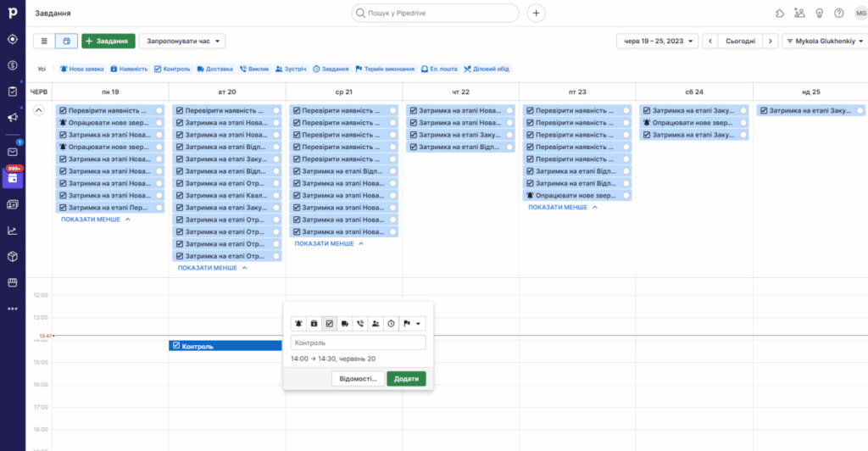This screenshot has height=451, width=868.
Task: Click the green 'Додати' button
Action: coord(406,379)
